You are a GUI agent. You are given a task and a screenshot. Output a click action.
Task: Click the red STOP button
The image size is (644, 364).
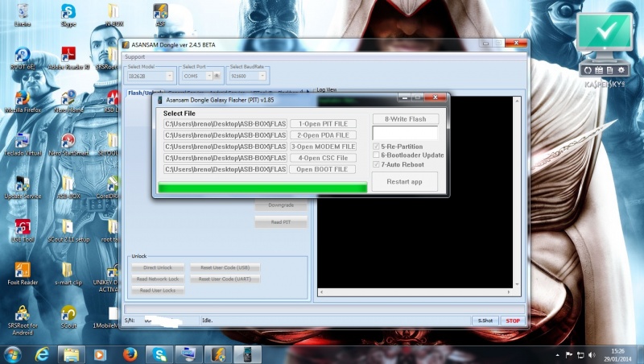tap(513, 321)
